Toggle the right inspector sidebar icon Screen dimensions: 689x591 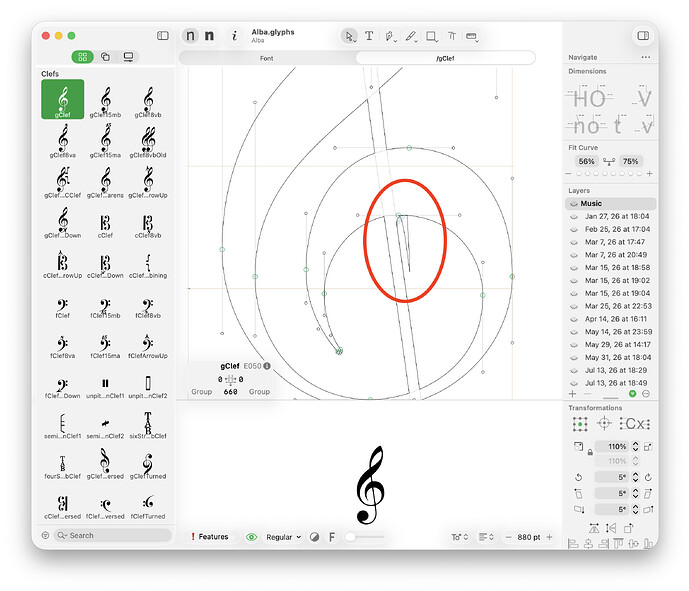coord(643,36)
